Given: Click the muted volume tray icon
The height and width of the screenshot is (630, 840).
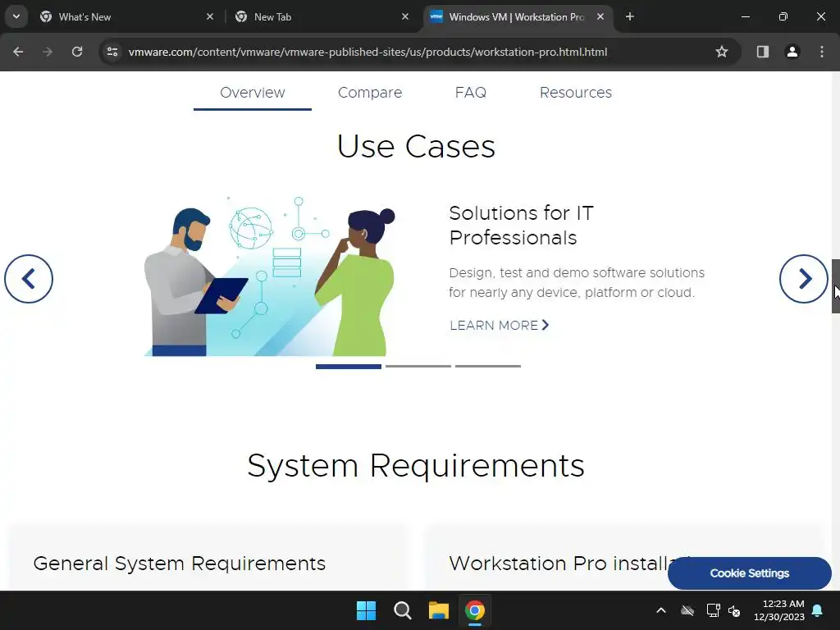Looking at the screenshot, I should coord(734,610).
